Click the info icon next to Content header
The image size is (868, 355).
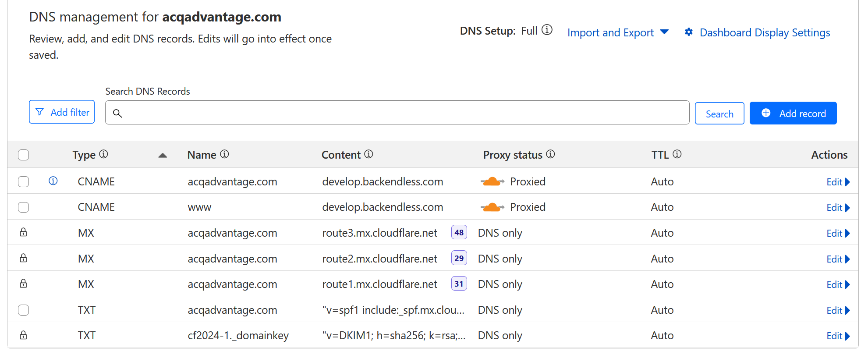pos(368,154)
